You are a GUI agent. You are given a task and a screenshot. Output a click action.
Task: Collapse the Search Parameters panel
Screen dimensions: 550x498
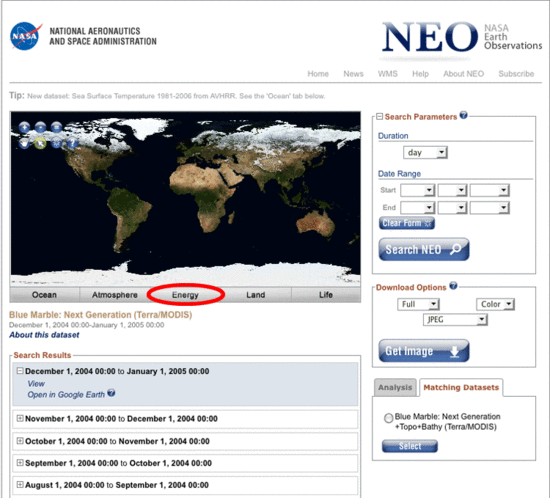[x=379, y=116]
